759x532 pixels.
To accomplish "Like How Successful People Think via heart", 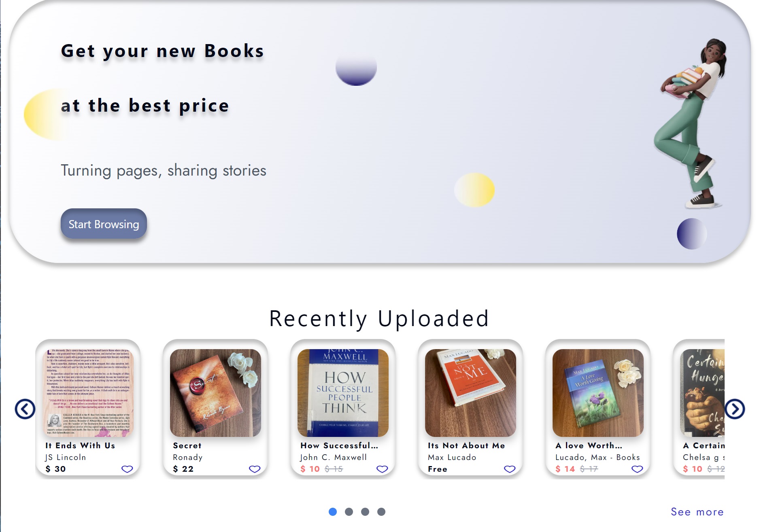I will 382,469.
